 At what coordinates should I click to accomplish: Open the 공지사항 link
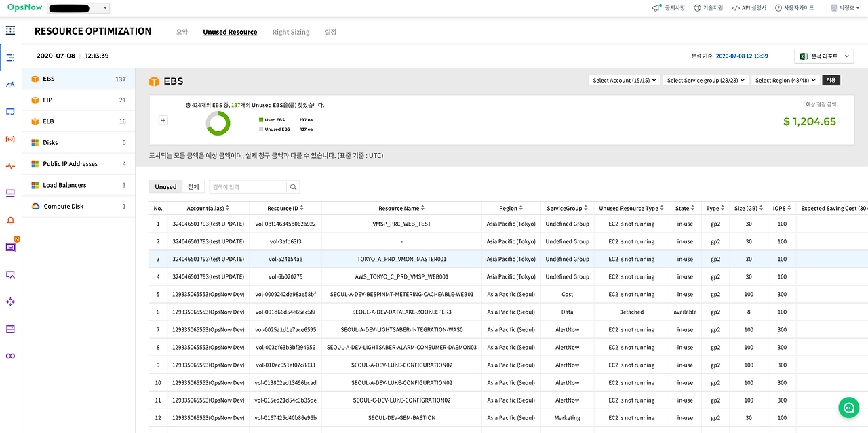click(675, 8)
